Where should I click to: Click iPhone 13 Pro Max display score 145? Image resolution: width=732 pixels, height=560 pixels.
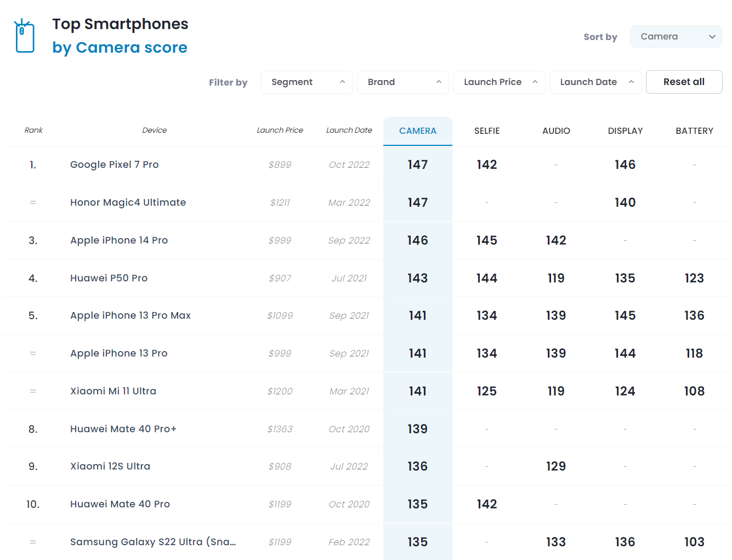(625, 315)
